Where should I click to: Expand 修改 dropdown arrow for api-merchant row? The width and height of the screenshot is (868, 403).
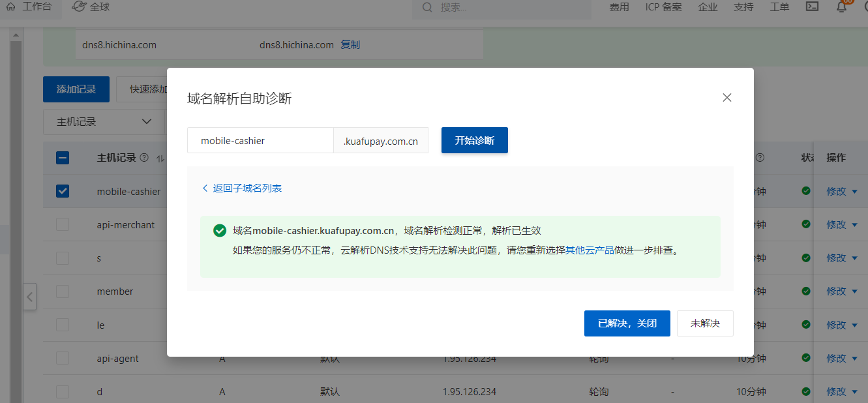(x=854, y=225)
